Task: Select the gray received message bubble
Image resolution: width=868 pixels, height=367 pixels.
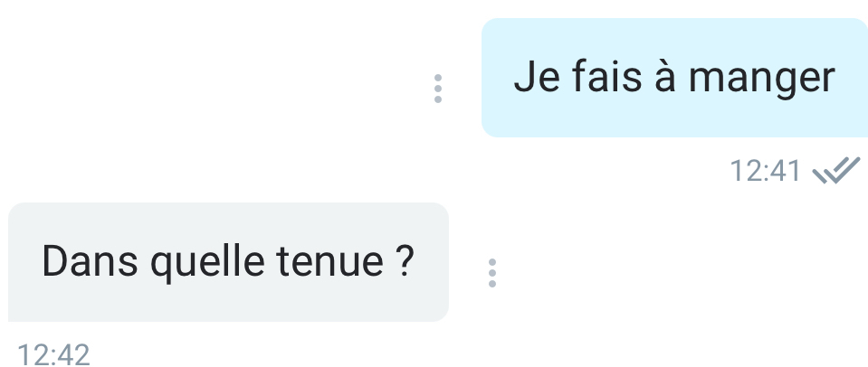Action: pyautogui.click(x=228, y=261)
